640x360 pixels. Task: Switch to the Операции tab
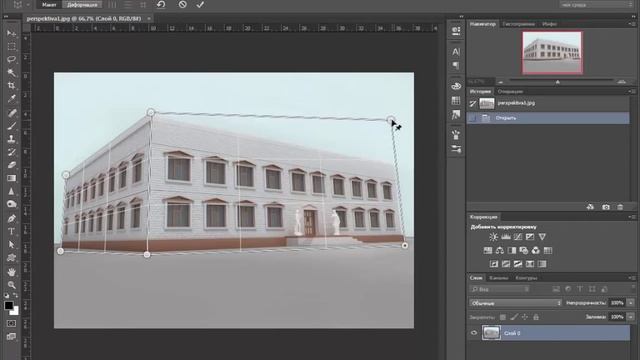coord(510,91)
